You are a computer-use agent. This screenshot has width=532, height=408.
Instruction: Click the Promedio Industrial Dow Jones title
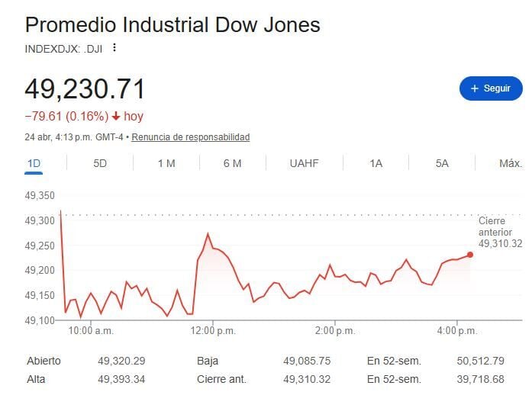coord(172,24)
